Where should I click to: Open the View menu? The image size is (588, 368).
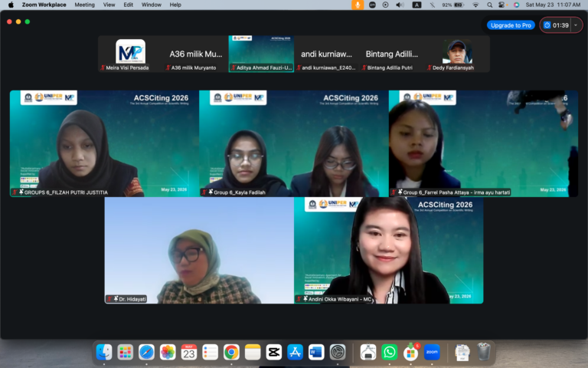109,5
